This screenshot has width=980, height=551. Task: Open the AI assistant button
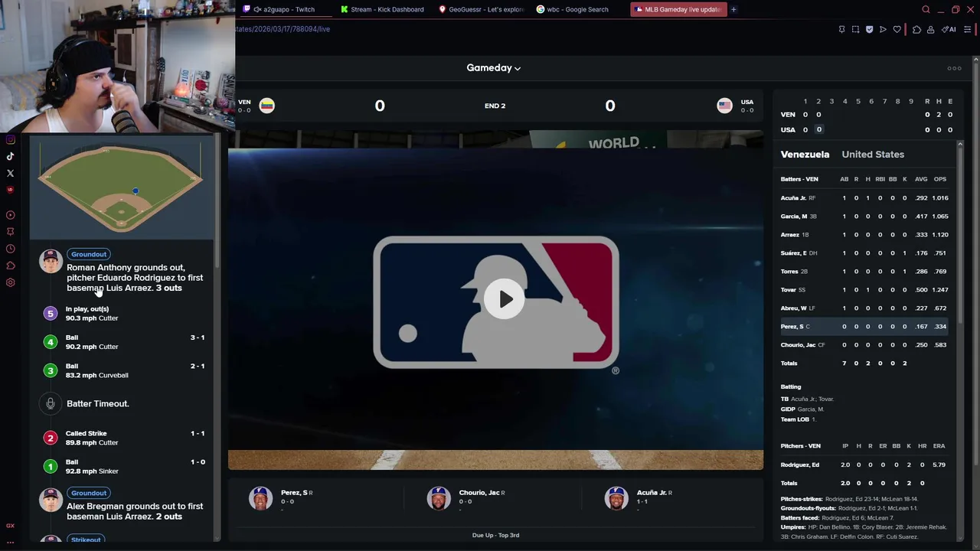click(949, 29)
